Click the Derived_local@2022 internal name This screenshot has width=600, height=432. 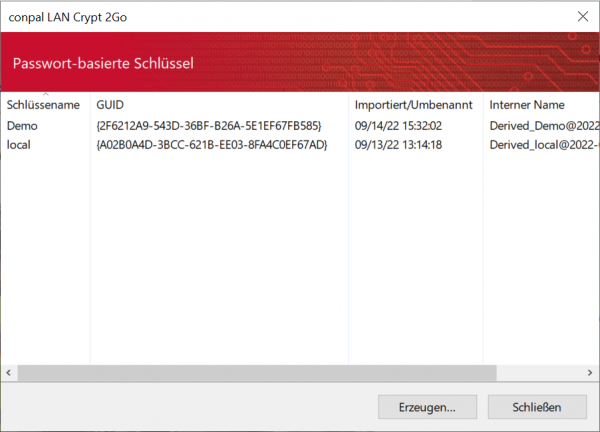coord(544,145)
